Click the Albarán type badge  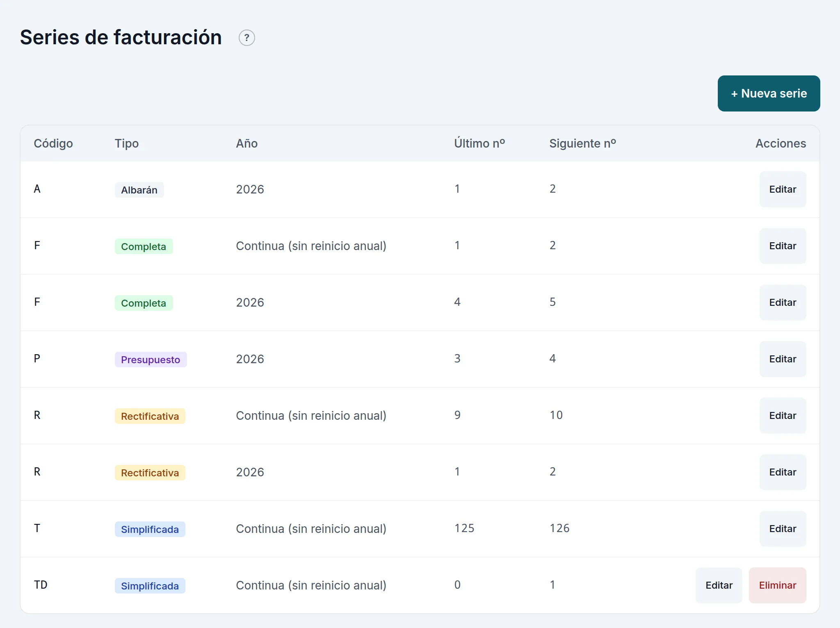click(139, 190)
